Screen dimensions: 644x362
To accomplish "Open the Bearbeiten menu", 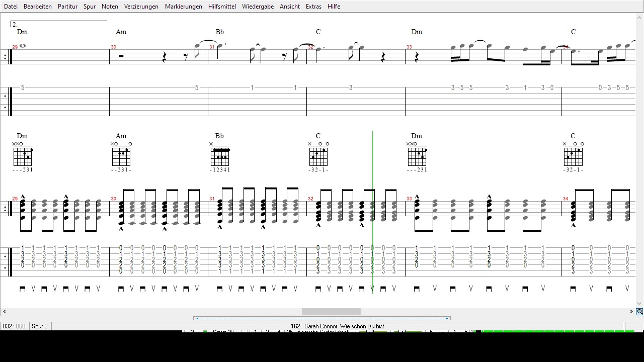I will [x=37, y=7].
